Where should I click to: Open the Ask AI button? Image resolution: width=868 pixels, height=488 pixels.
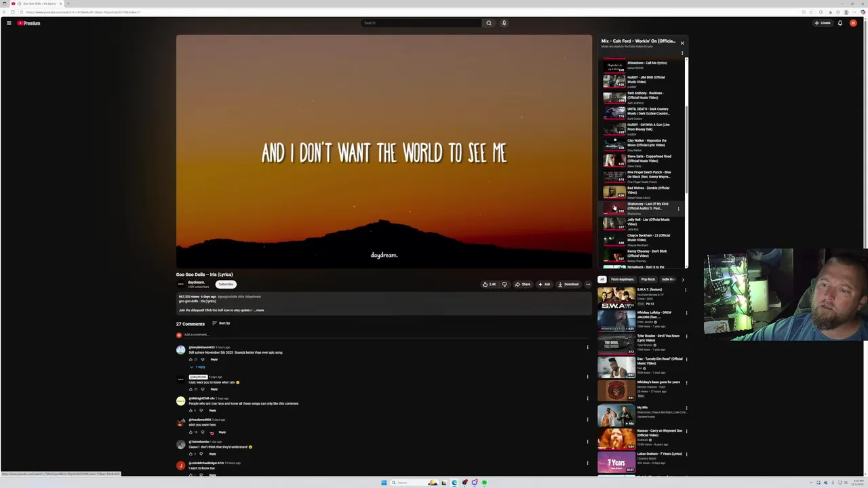[x=545, y=284]
